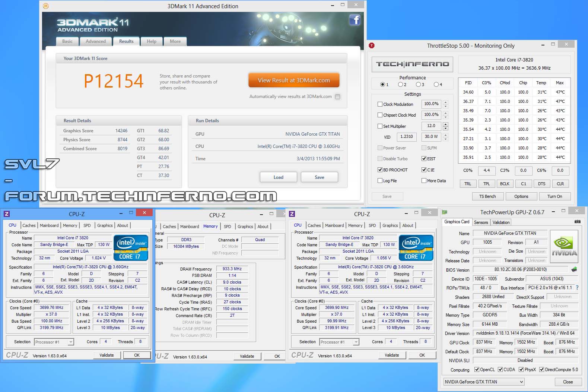Click the P12154 score text
Viewport: 588px width, 392px height.
114,81
